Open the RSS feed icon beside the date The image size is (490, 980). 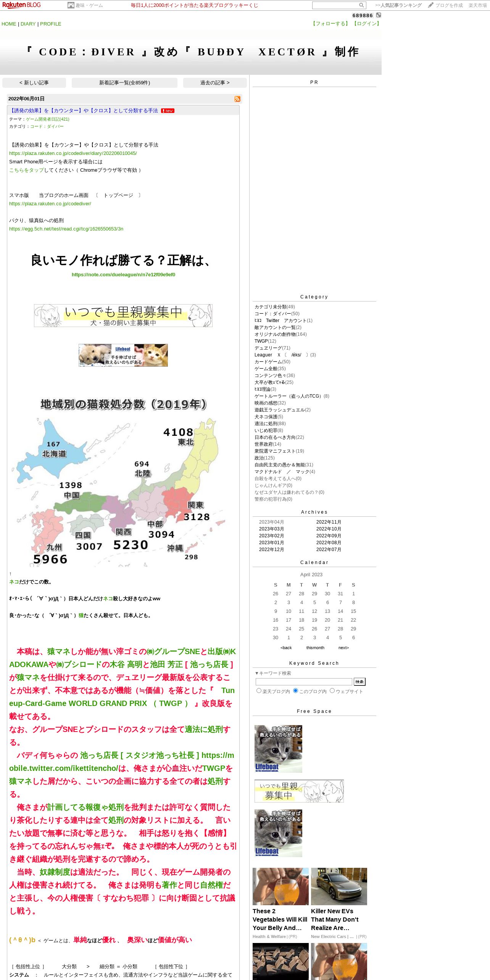(x=237, y=99)
